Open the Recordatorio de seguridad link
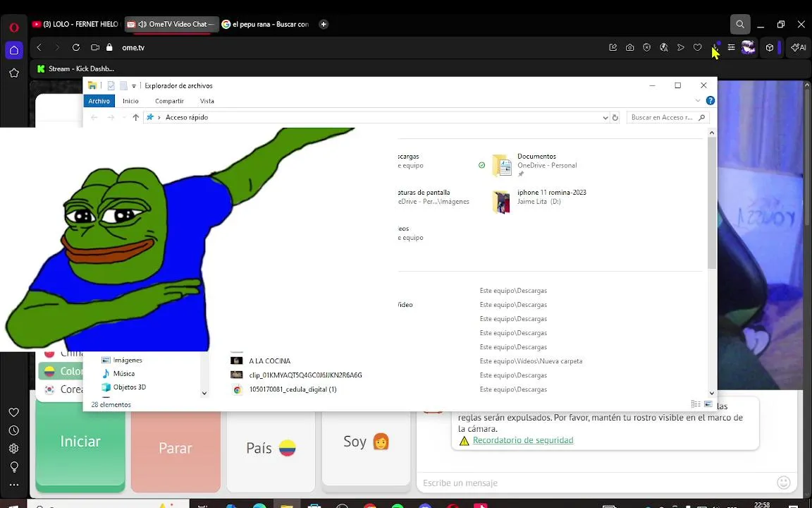Viewport: 812px width, 508px height. [x=523, y=440]
